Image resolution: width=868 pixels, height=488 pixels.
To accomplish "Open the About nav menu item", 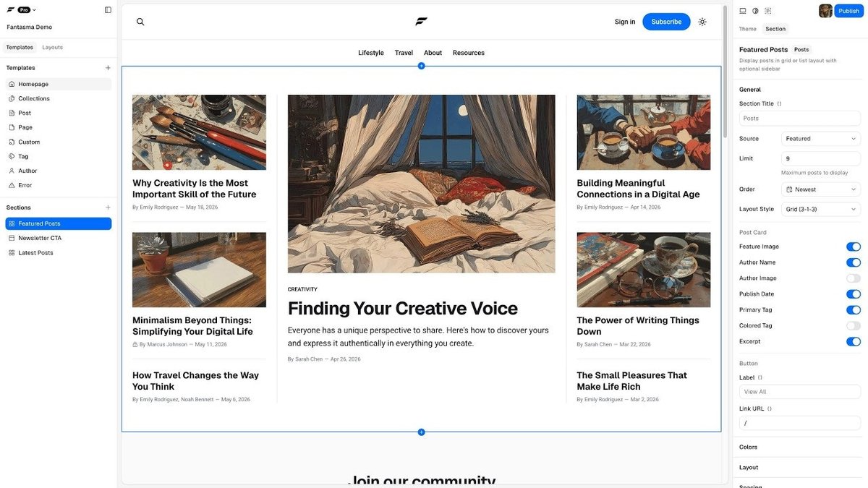I will (433, 53).
